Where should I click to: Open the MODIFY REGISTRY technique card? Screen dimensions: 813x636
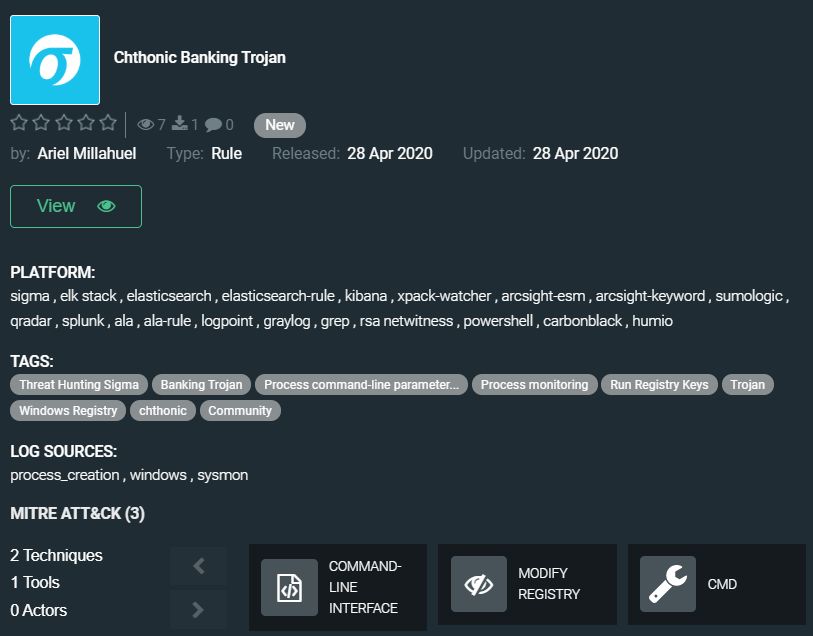pos(527,584)
